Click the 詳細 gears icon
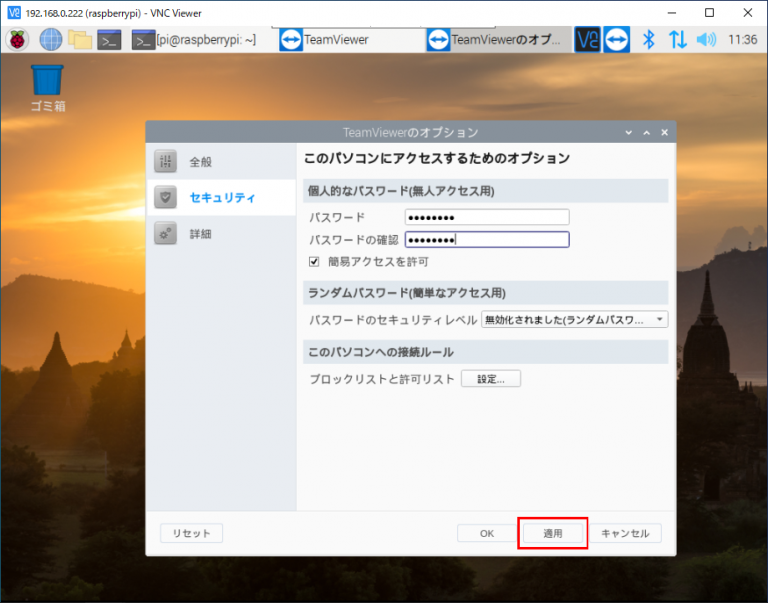Screen dimensions: 768x603 pos(166,234)
